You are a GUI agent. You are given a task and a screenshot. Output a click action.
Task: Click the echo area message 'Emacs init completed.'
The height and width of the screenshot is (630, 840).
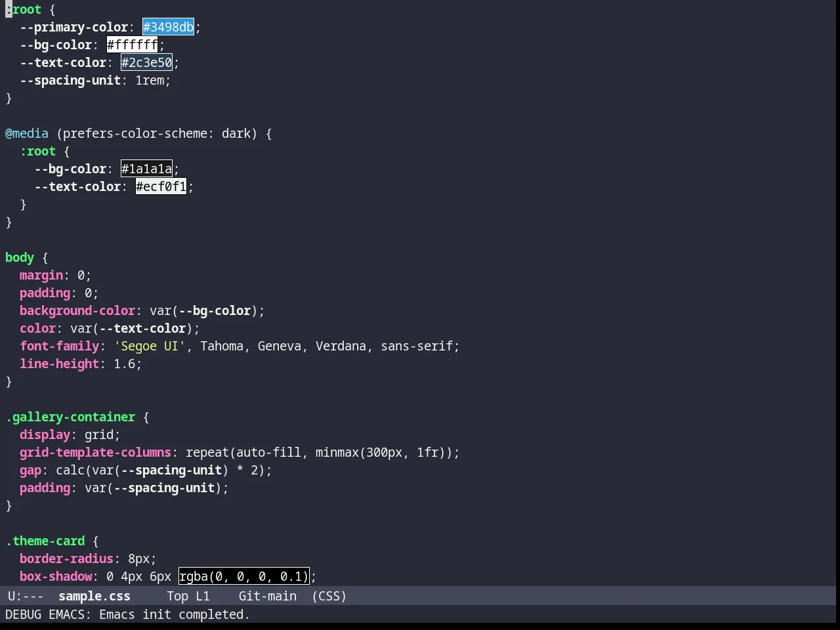(x=175, y=614)
